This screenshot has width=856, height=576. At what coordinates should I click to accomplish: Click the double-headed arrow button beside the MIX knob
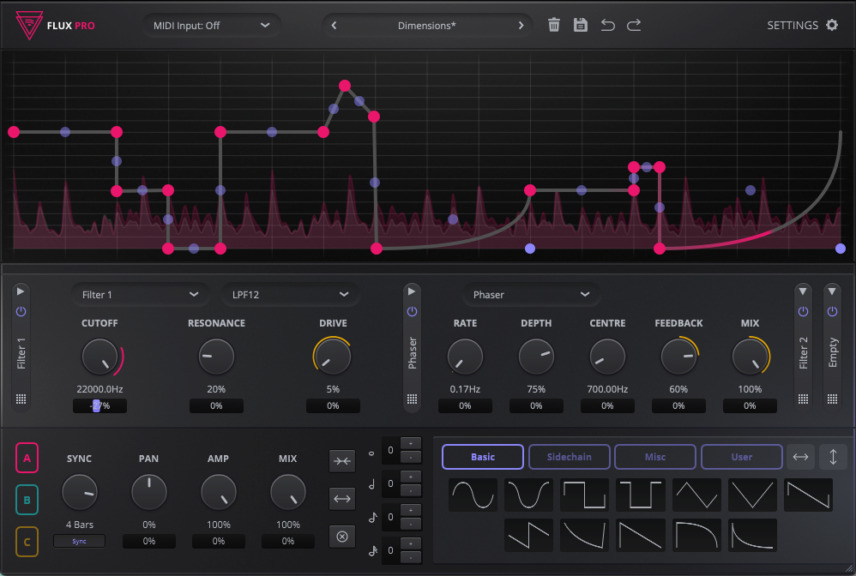pyautogui.click(x=342, y=498)
